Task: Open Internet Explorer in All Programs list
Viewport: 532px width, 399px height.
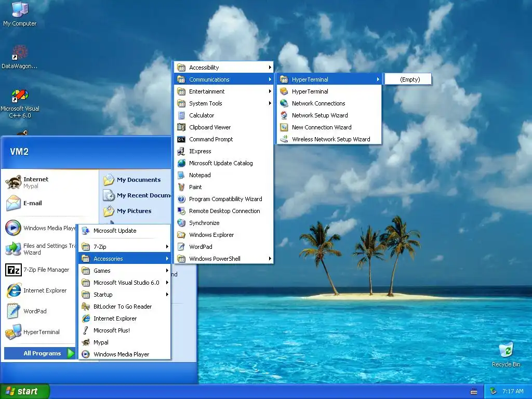Action: click(x=125, y=318)
